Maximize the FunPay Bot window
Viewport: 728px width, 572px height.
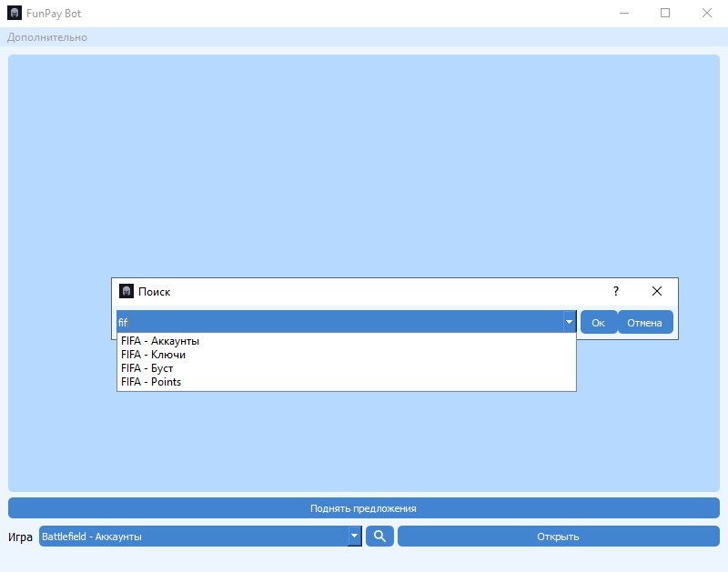(665, 13)
